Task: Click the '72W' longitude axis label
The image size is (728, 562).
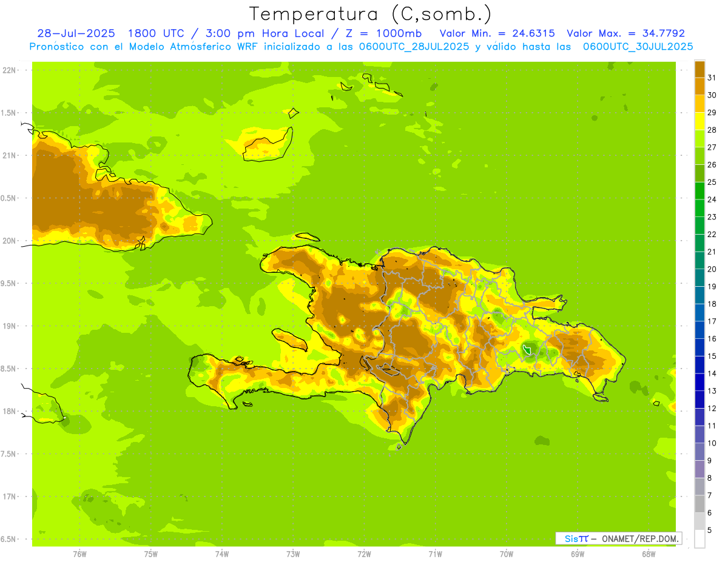Action: 364,554
